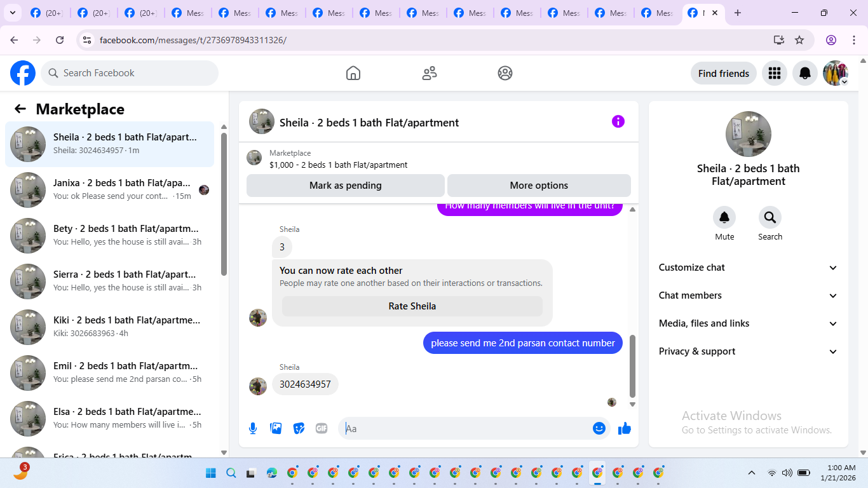Select the 'please send me 2nd parsan contact number' message

point(523,343)
